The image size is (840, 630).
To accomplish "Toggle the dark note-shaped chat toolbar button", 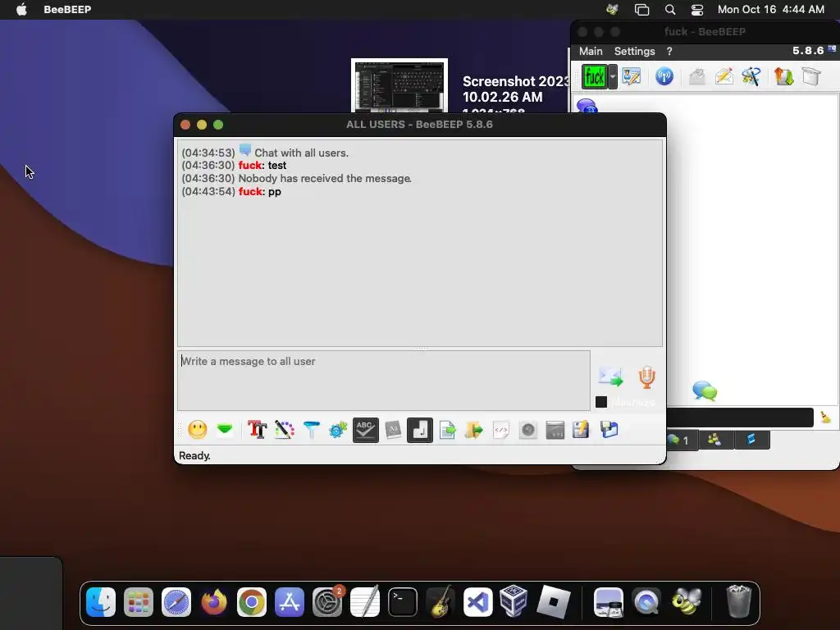I will [420, 430].
